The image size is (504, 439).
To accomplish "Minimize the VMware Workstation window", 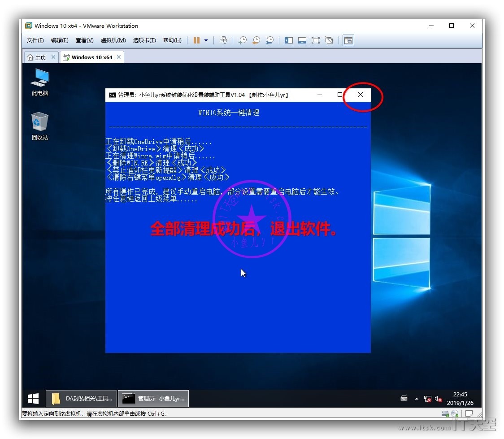I will coord(431,26).
